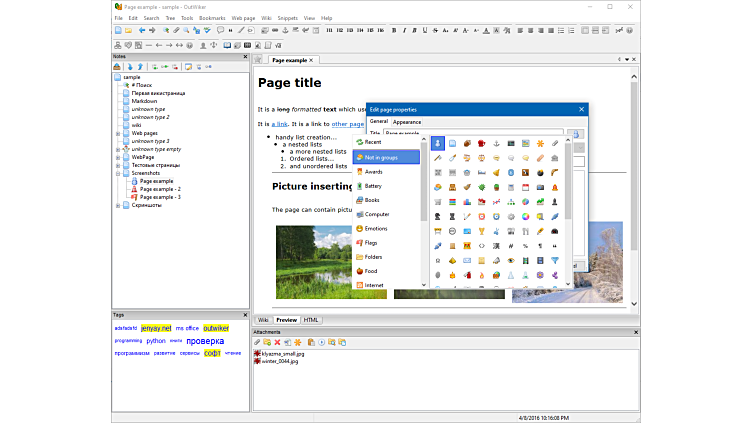Insert an H3 heading
Screen dimensions: 752x423
coord(350,30)
